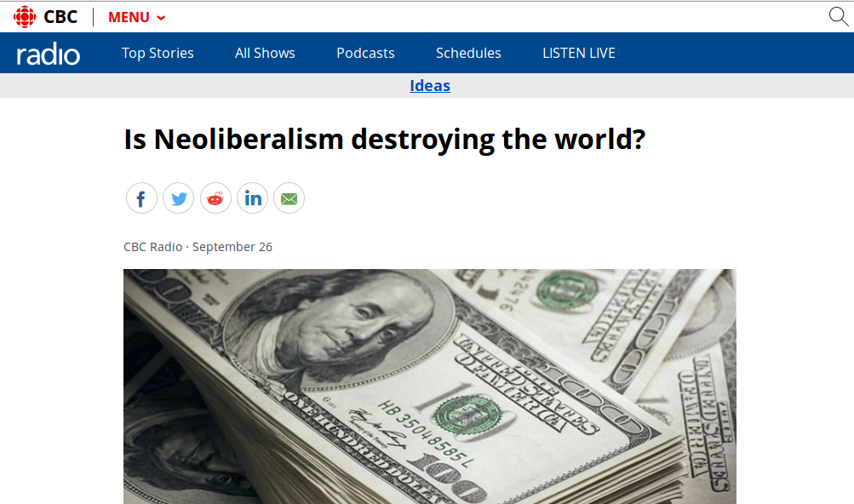Share article by email icon
Image resolution: width=854 pixels, height=504 pixels.
tap(289, 198)
